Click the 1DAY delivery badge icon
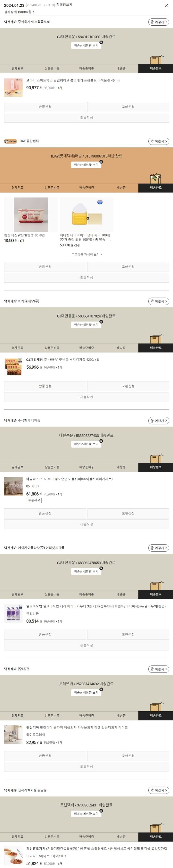Image resolution: width=173 pixels, height=868 pixels. point(10,141)
